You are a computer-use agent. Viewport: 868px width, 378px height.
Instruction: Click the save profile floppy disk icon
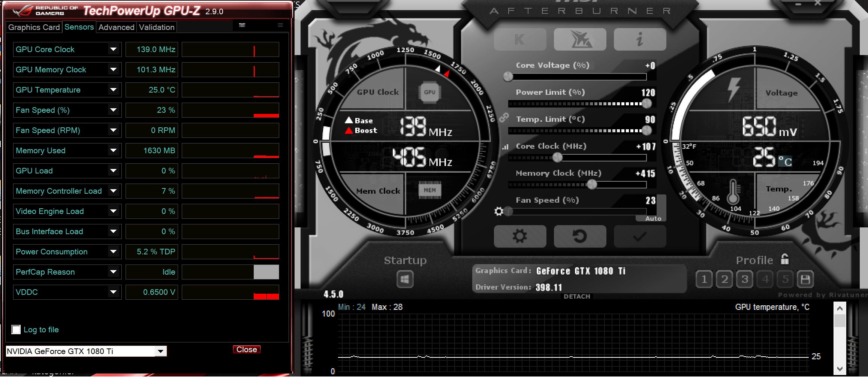point(805,279)
